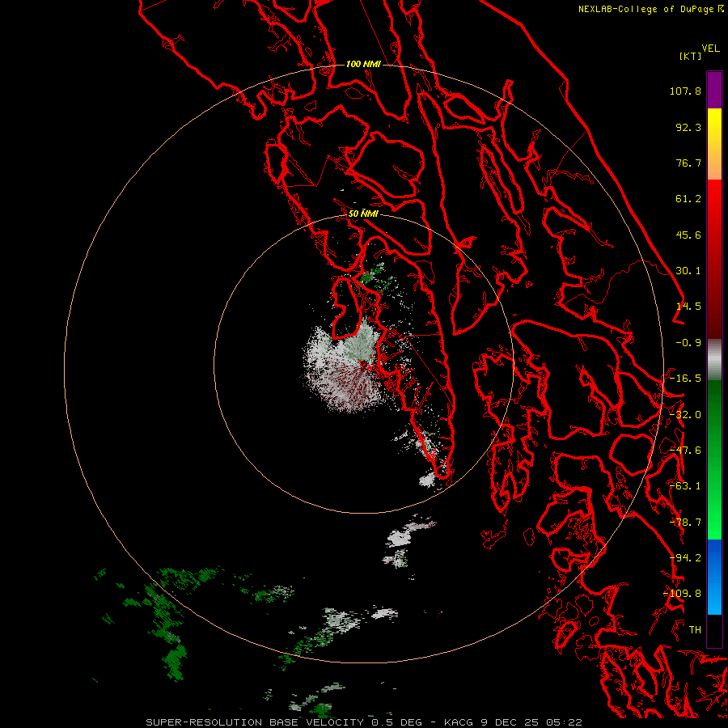Click the 61.2 velocity scale value
This screenshot has height=728, width=728.
(688, 199)
